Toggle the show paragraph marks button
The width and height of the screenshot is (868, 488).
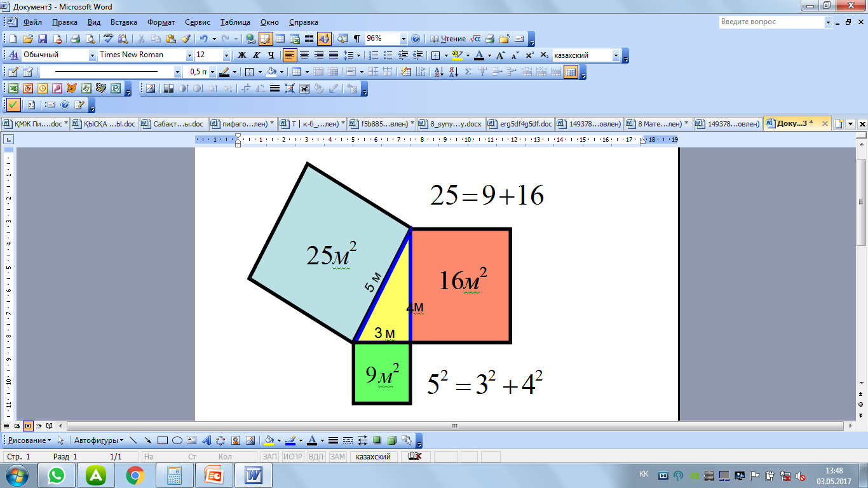[x=358, y=39]
